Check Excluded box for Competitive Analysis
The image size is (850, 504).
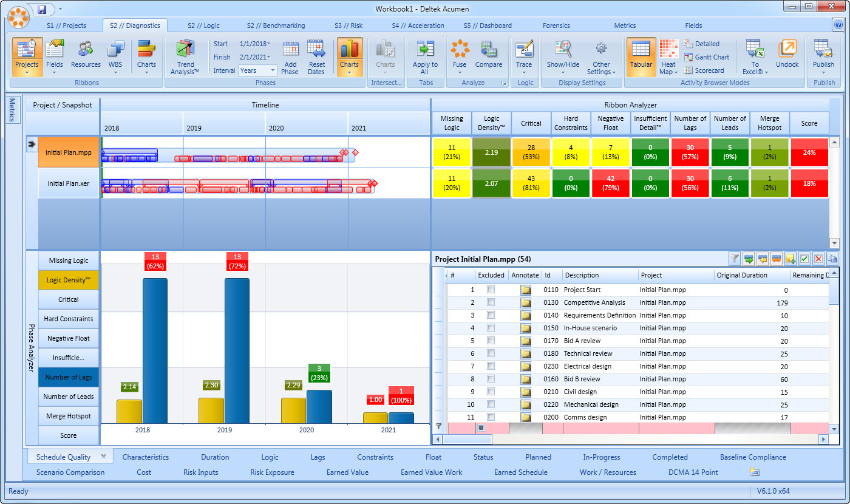tap(491, 303)
